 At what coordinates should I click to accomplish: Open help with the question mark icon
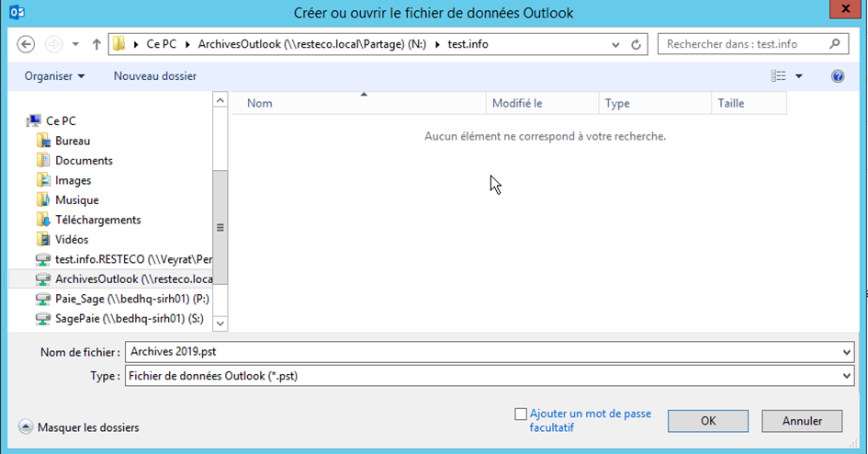click(x=838, y=76)
